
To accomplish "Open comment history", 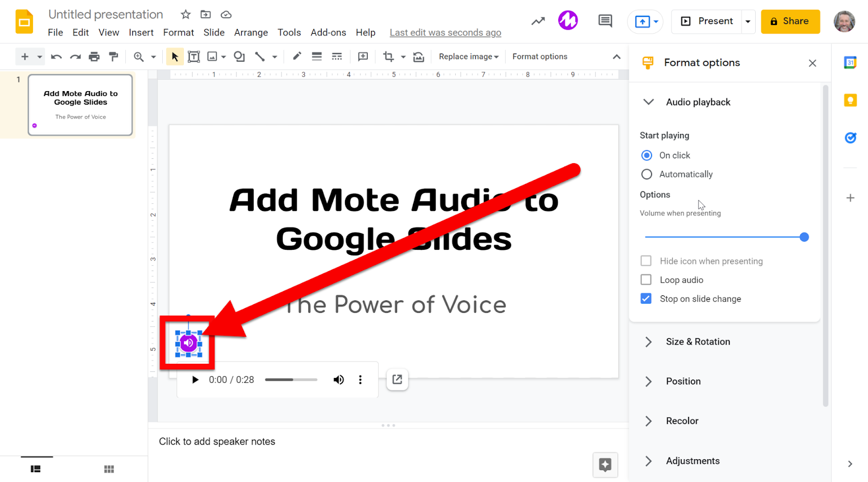I will pos(605,21).
